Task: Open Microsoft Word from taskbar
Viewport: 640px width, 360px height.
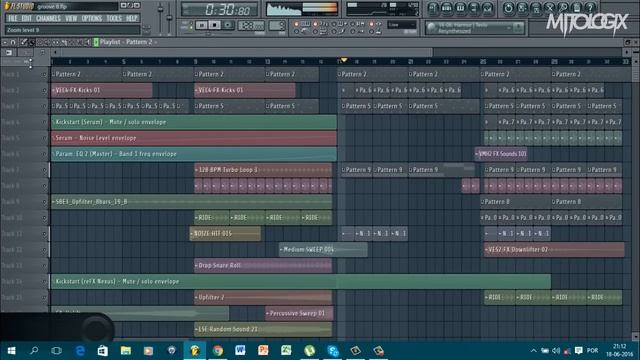Action: coord(240,351)
